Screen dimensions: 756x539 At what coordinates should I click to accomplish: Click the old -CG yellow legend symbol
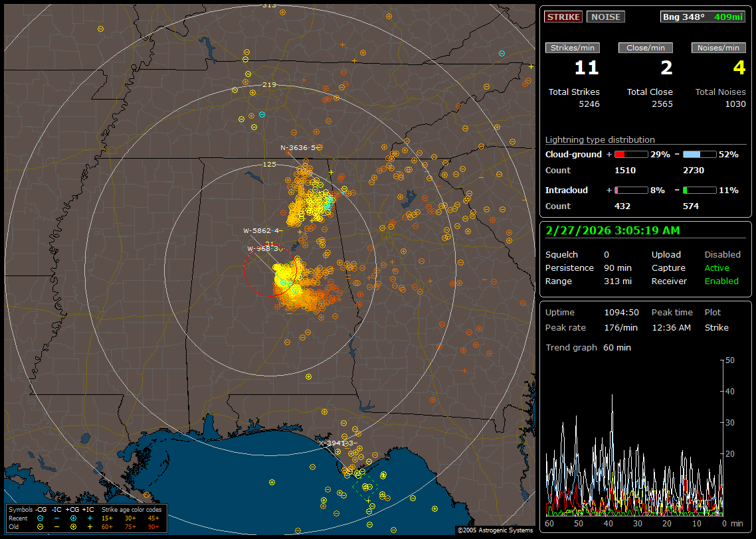(x=41, y=526)
